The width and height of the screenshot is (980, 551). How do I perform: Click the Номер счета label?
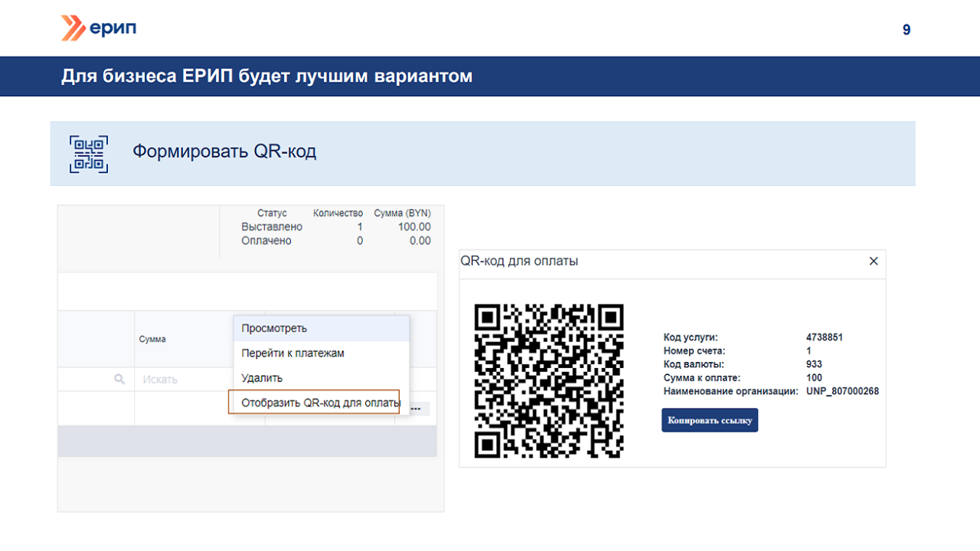point(694,350)
